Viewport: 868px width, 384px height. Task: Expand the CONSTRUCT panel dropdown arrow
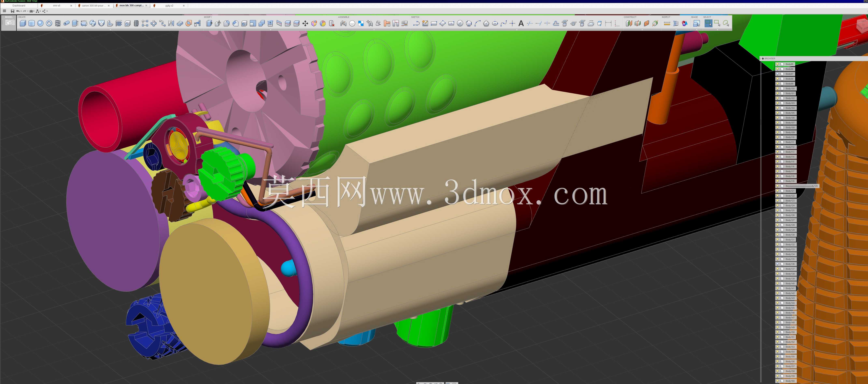(642, 30)
